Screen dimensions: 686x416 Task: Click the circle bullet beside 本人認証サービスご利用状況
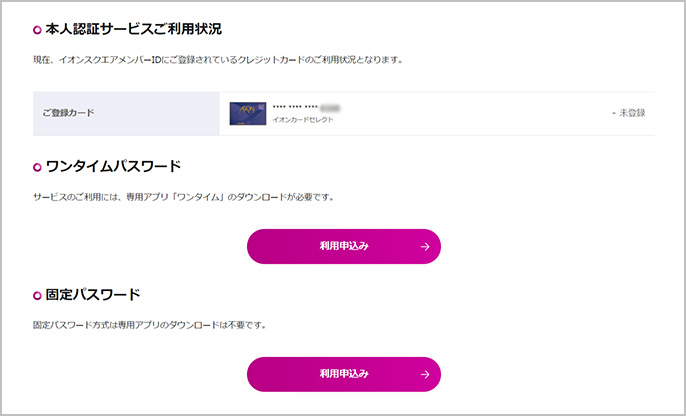point(37,31)
